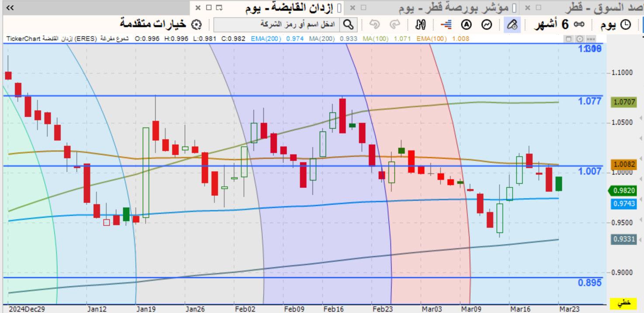
Task: Click the 1.1000 price axis label
Action: (x=622, y=73)
